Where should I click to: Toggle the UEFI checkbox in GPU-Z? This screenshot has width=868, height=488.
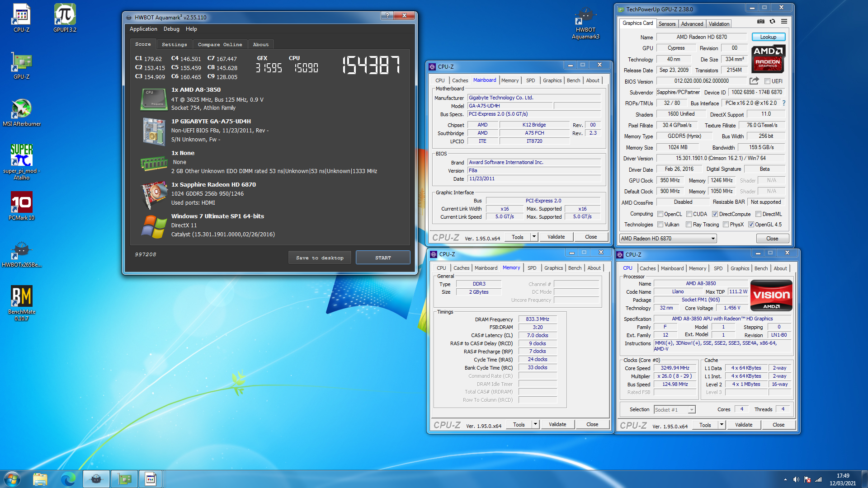(767, 81)
